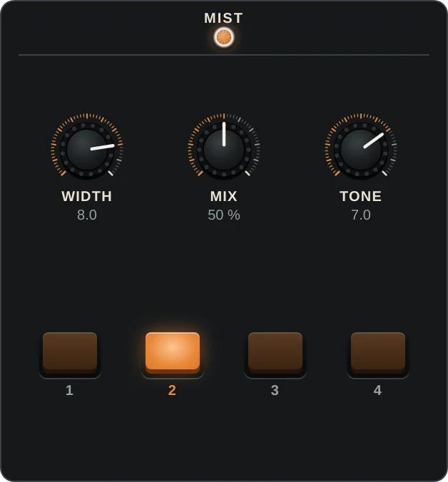Click the WIDTH label

coord(87,196)
